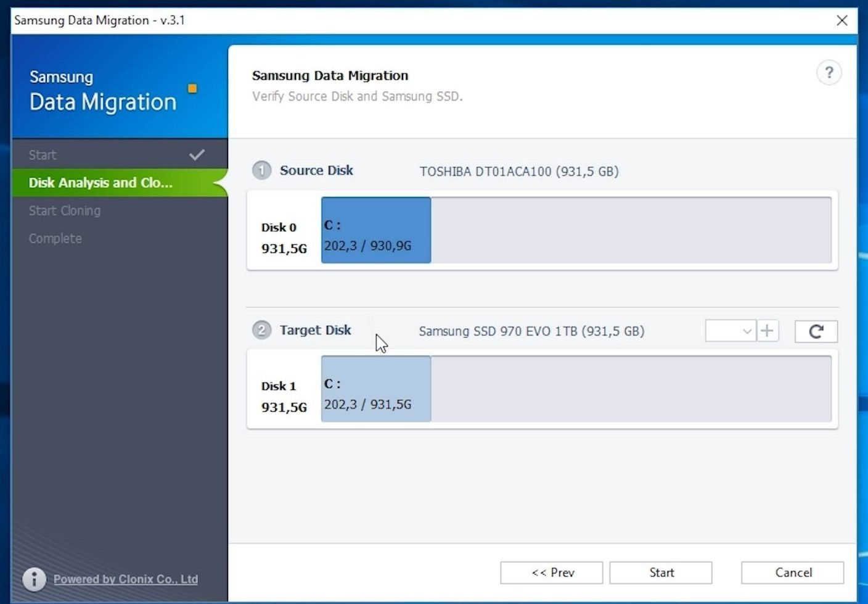
Task: Click the Target Disk heading
Action: tap(316, 330)
